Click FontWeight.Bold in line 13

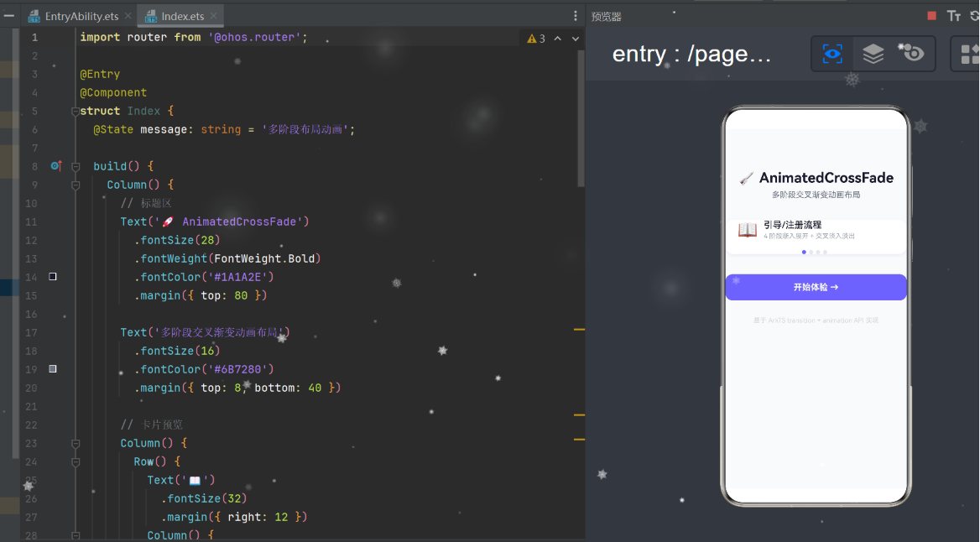[264, 258]
